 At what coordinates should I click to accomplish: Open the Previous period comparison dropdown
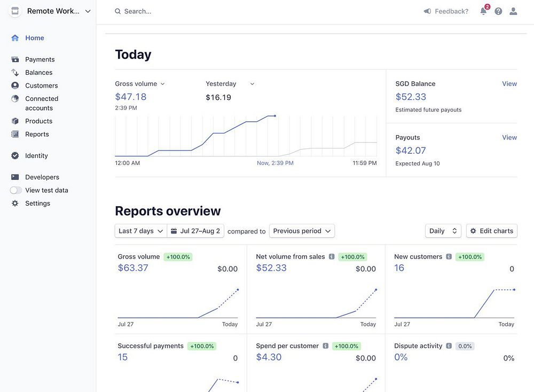(x=302, y=231)
